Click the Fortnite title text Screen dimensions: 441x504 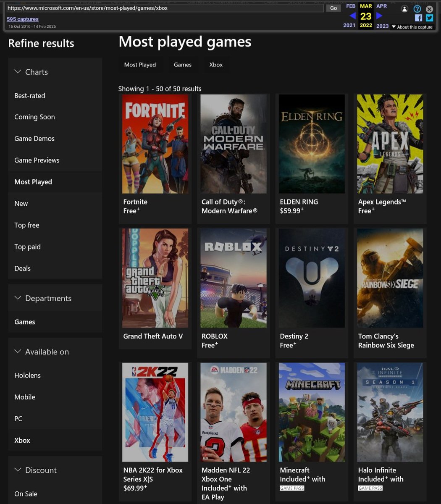click(135, 202)
